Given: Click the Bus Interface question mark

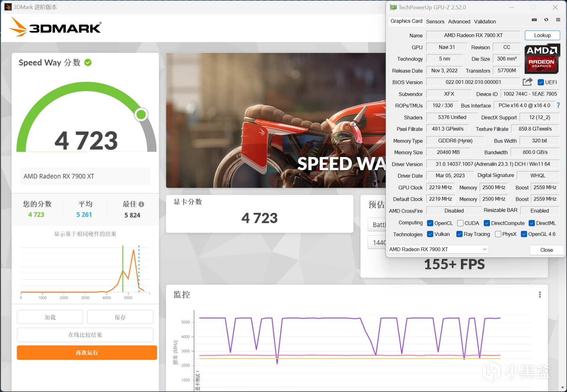Looking at the screenshot, I should tap(558, 105).
